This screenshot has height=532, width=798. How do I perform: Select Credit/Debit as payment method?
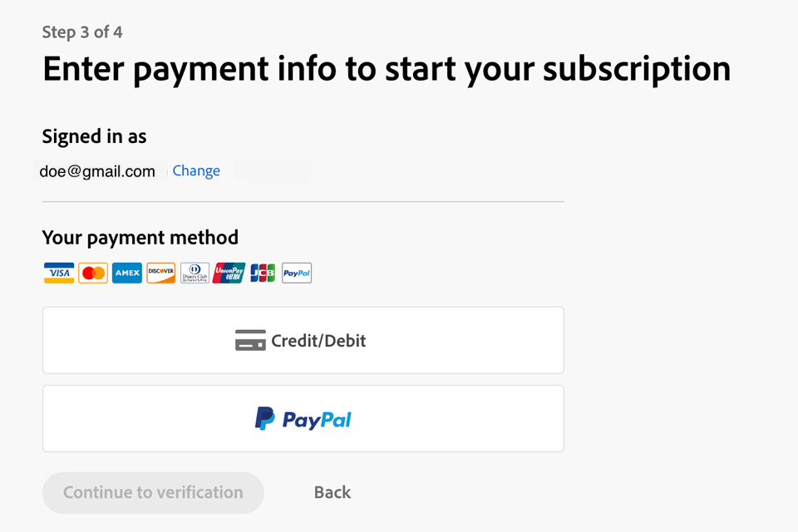point(303,341)
